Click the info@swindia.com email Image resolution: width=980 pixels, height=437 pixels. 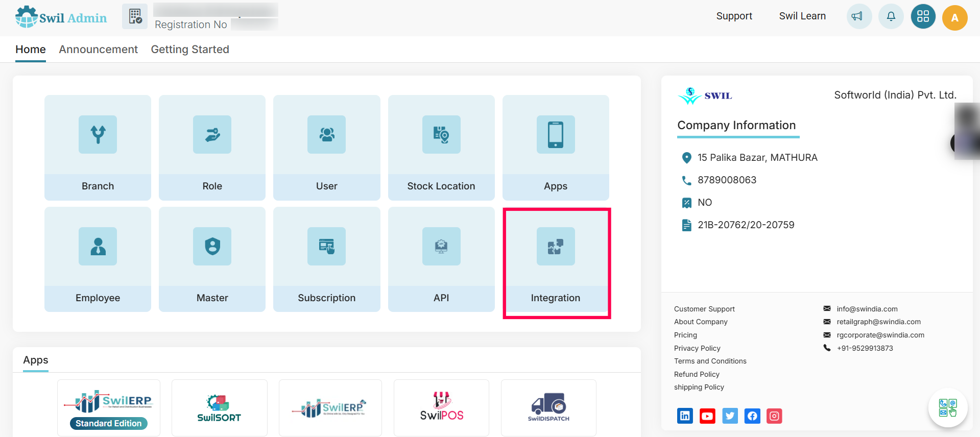[x=867, y=309]
